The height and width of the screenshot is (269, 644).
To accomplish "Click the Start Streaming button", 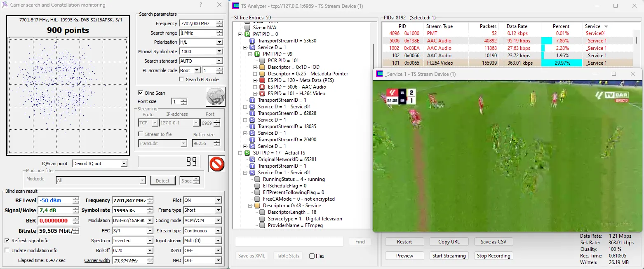I will point(449,256).
